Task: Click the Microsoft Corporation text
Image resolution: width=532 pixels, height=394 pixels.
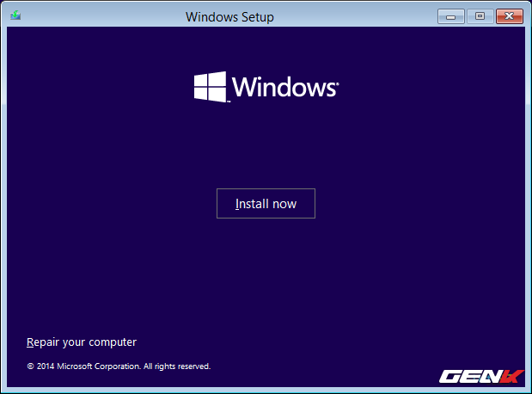Action: 98,366
